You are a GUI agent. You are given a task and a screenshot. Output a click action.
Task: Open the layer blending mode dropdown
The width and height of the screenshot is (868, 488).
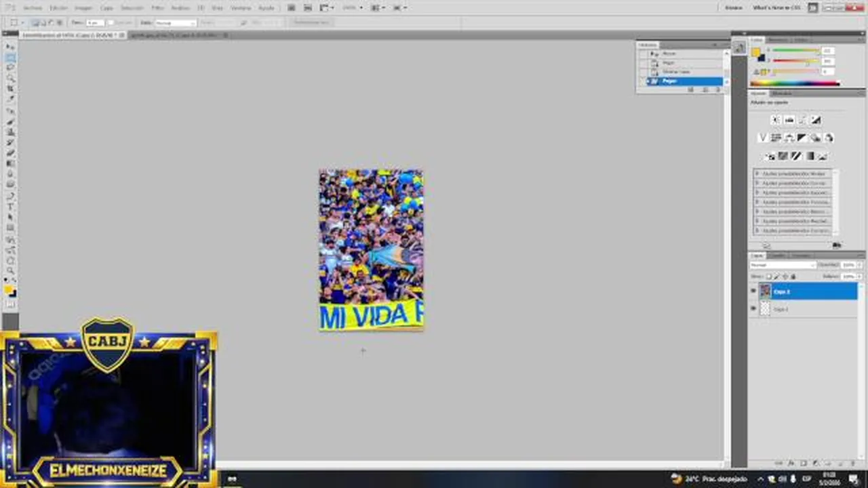[783, 265]
